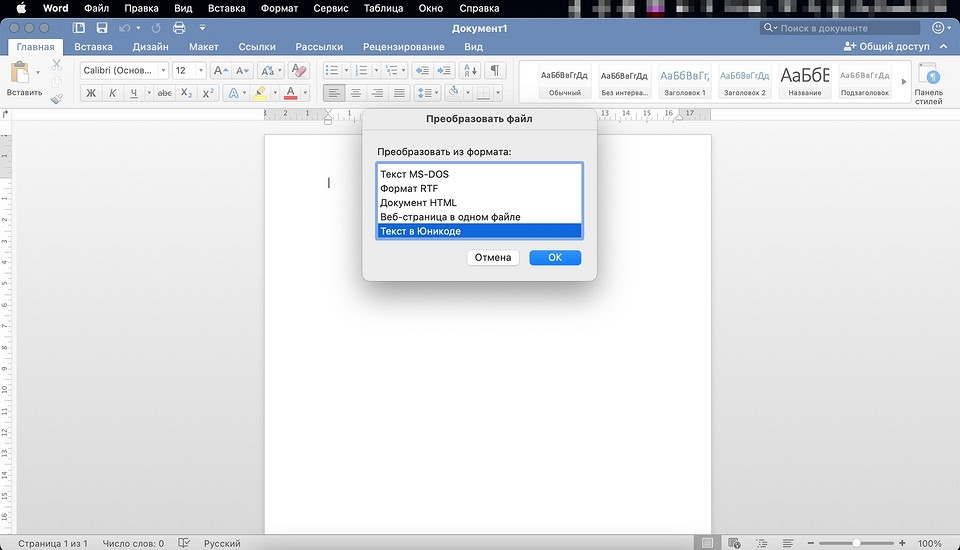Expand the styles gallery arrow

point(905,81)
